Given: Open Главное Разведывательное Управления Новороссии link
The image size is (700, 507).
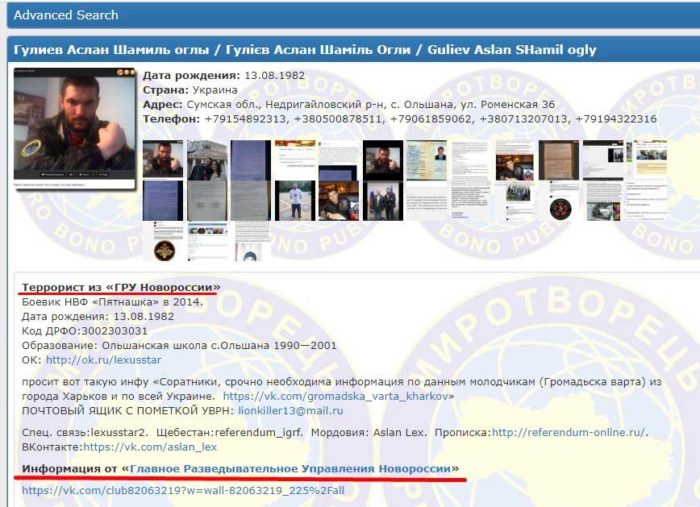Looking at the screenshot, I should pos(290,469).
